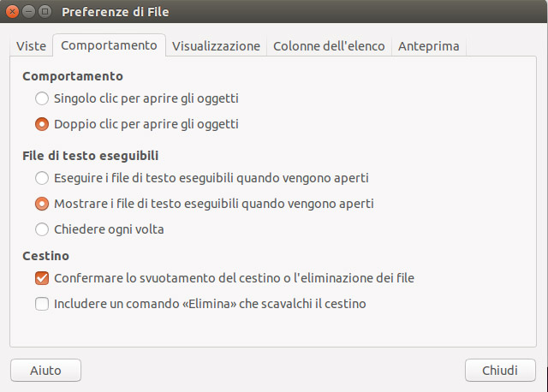Select the Comportamento tab
The image size is (548, 392).
109,45
